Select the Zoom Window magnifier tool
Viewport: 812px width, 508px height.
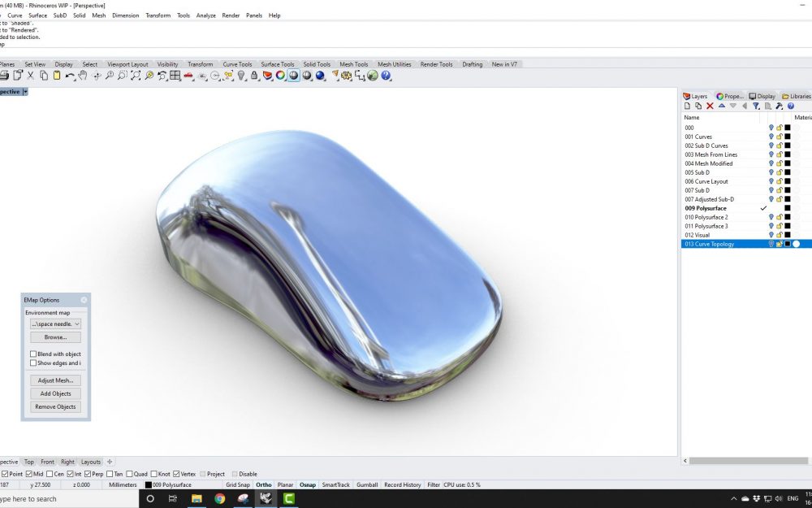pyautogui.click(x=123, y=76)
